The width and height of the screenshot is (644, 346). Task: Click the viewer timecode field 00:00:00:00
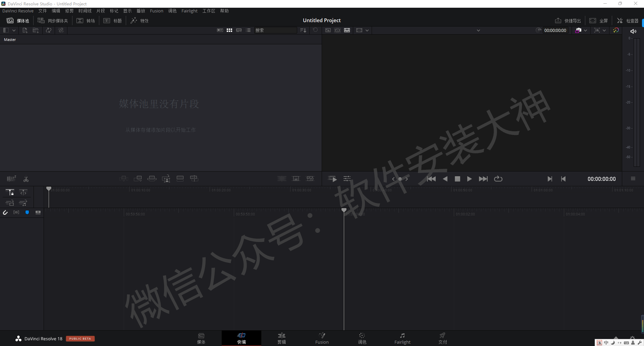tap(555, 30)
